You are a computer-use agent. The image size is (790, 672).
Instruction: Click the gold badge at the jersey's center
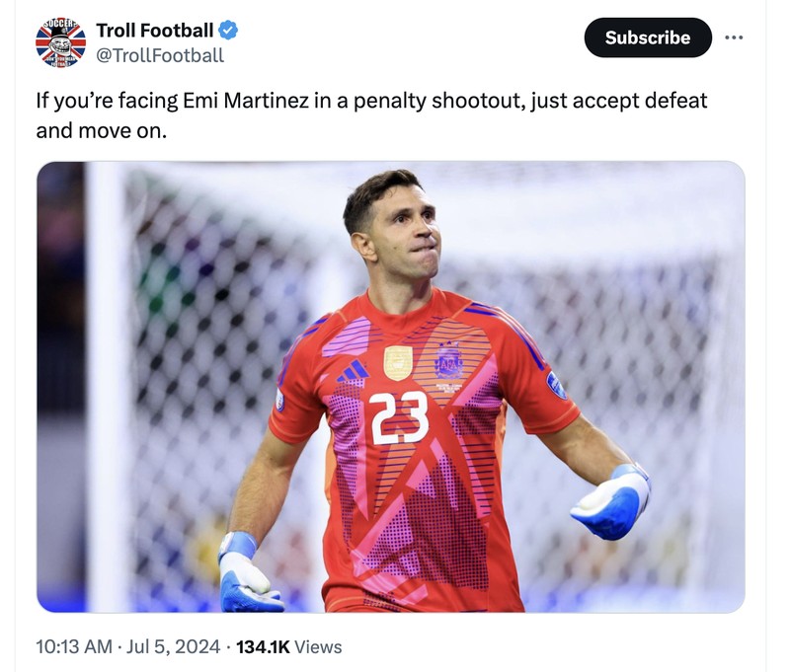pyautogui.click(x=398, y=363)
